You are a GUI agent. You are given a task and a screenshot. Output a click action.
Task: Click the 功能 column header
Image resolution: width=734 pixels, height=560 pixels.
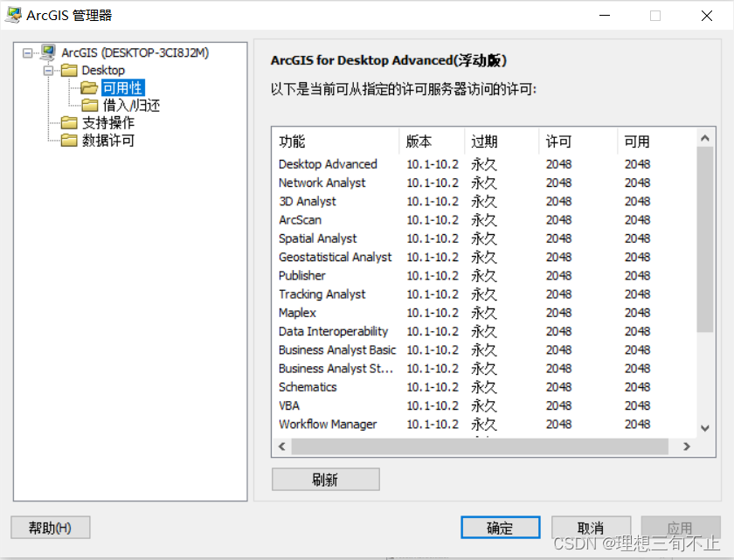pyautogui.click(x=336, y=141)
